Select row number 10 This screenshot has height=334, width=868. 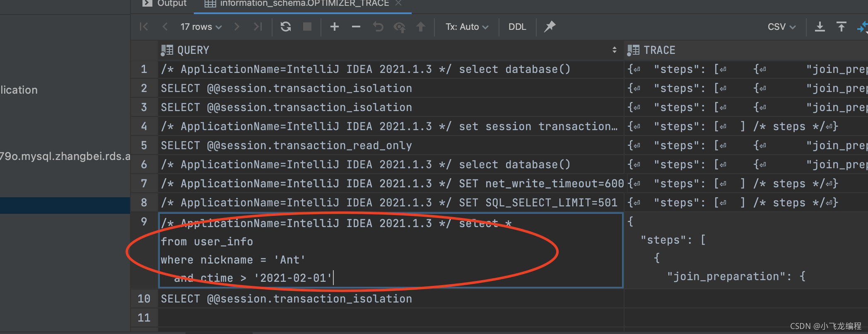click(144, 299)
